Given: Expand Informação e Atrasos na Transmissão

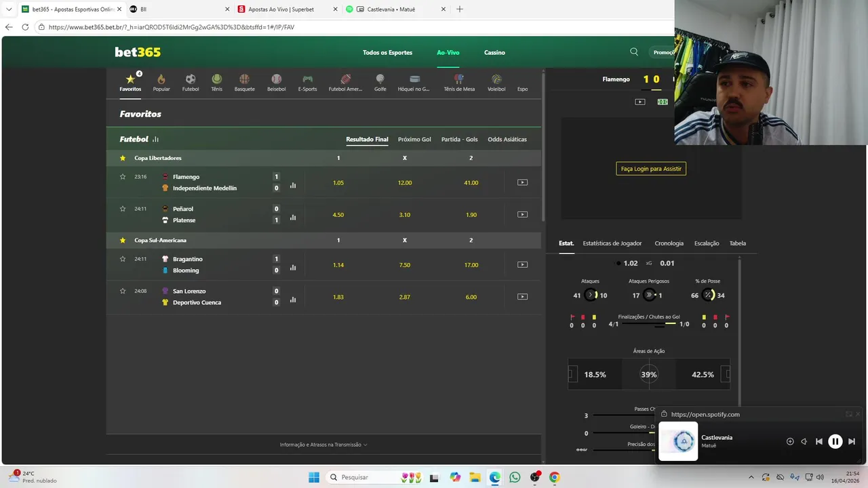Looking at the screenshot, I should 323,445.
